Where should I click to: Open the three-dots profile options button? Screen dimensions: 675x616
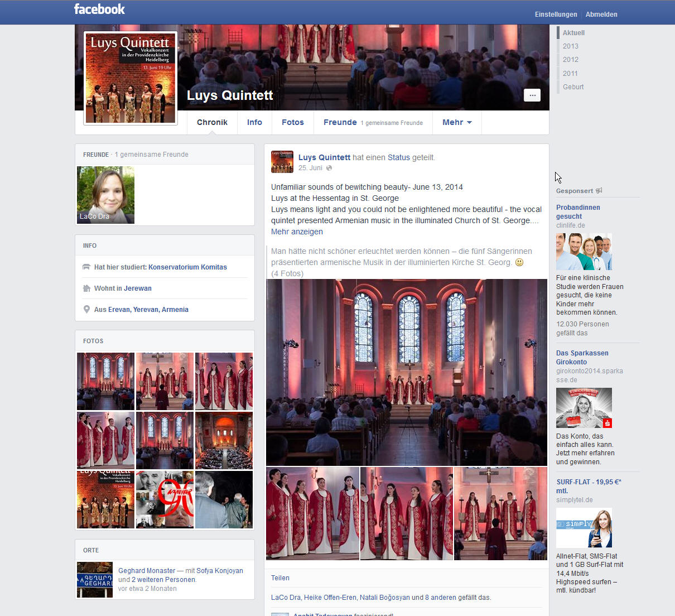pyautogui.click(x=532, y=95)
